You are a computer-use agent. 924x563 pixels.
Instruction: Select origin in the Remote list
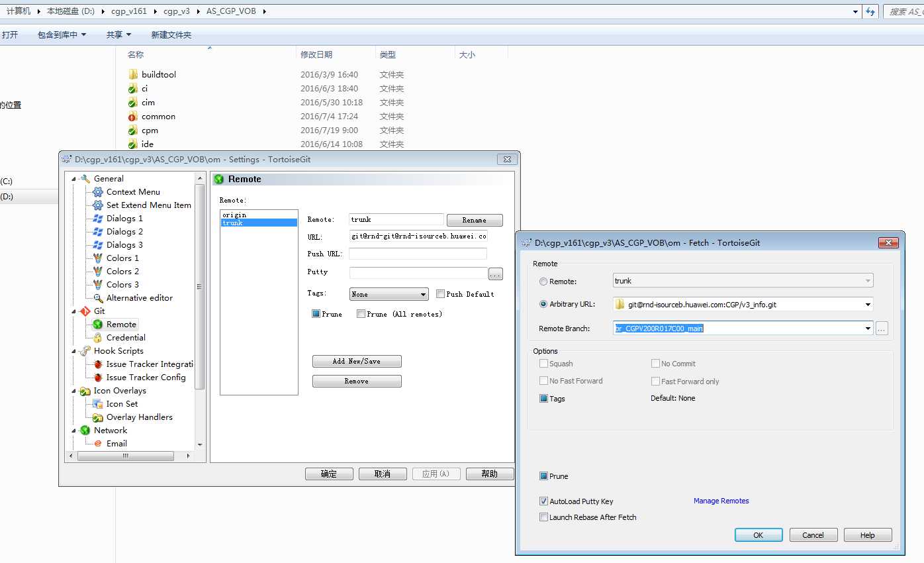click(259, 215)
